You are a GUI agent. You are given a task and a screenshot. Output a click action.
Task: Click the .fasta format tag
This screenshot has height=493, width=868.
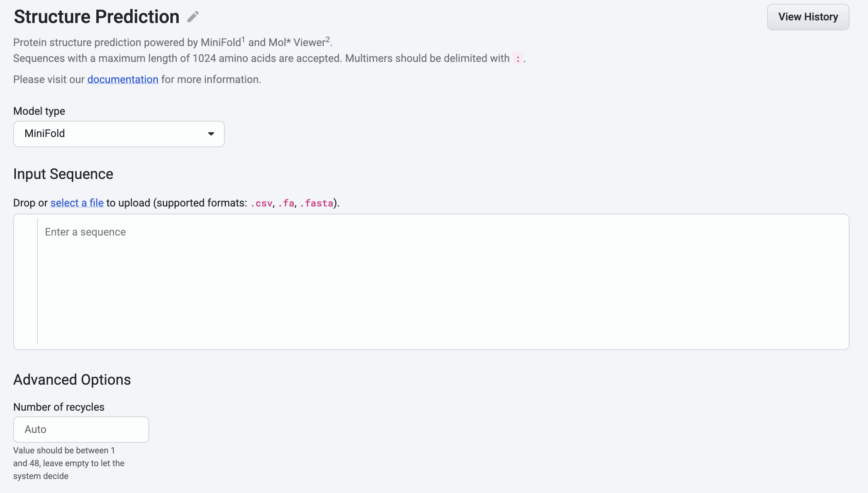[317, 203]
